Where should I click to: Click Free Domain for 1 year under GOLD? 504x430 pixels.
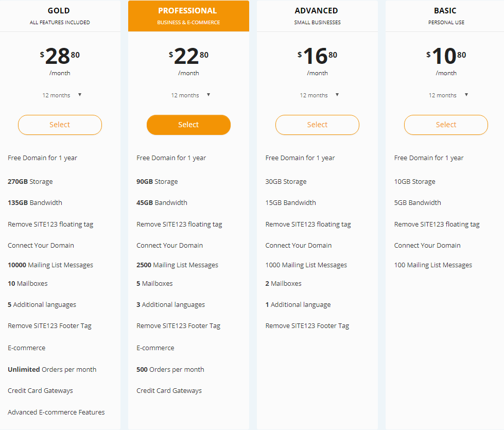pyautogui.click(x=42, y=158)
